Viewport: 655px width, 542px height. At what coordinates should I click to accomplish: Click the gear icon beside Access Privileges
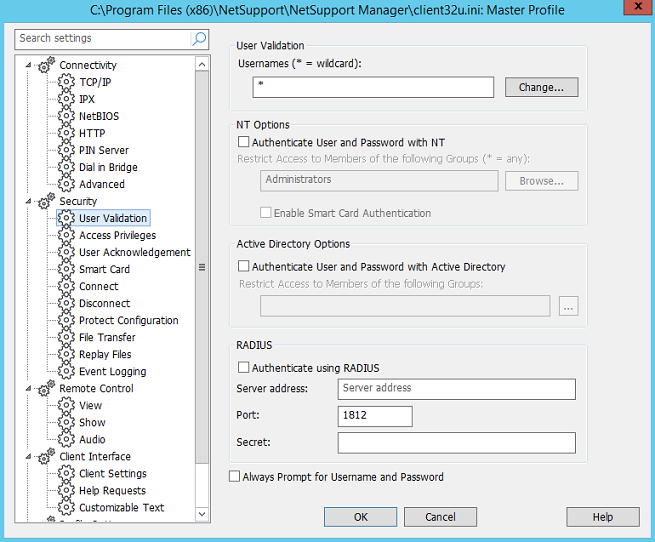click(x=66, y=235)
